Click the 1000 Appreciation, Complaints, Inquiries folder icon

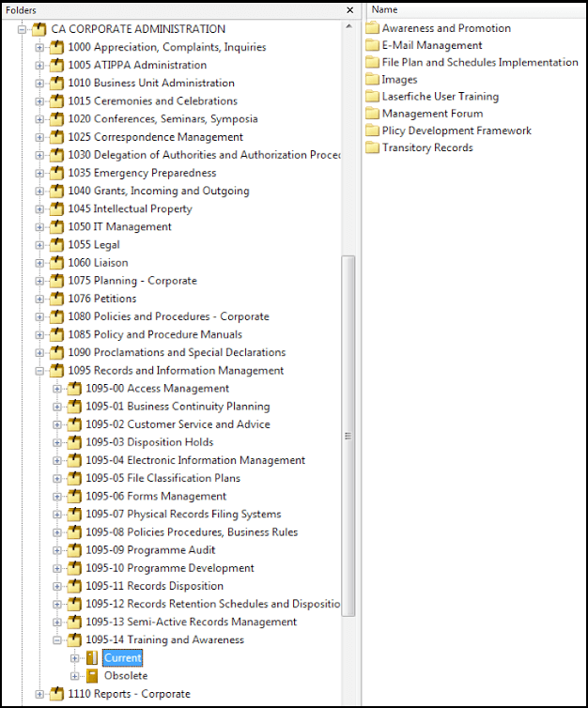coord(56,47)
